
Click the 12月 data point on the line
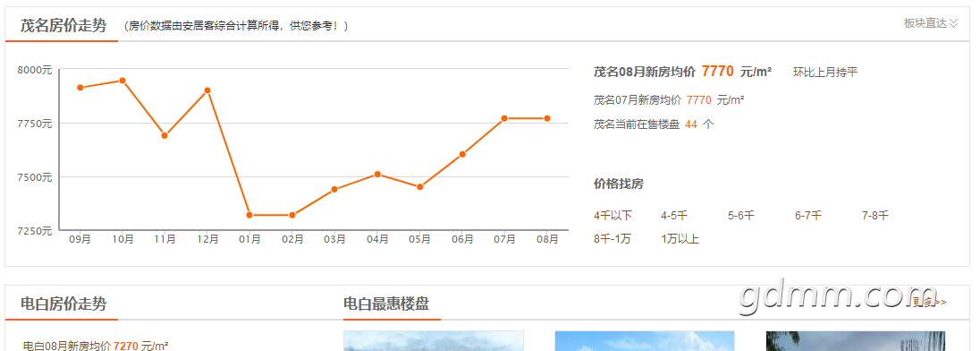207,90
